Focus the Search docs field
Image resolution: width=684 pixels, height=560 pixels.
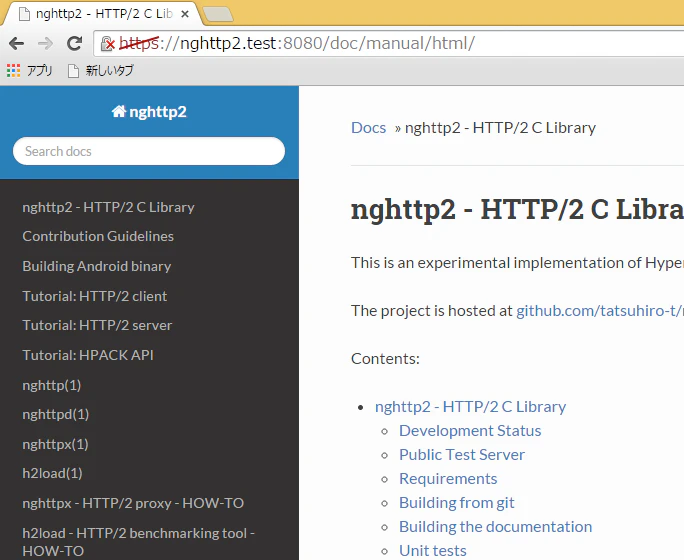(149, 151)
